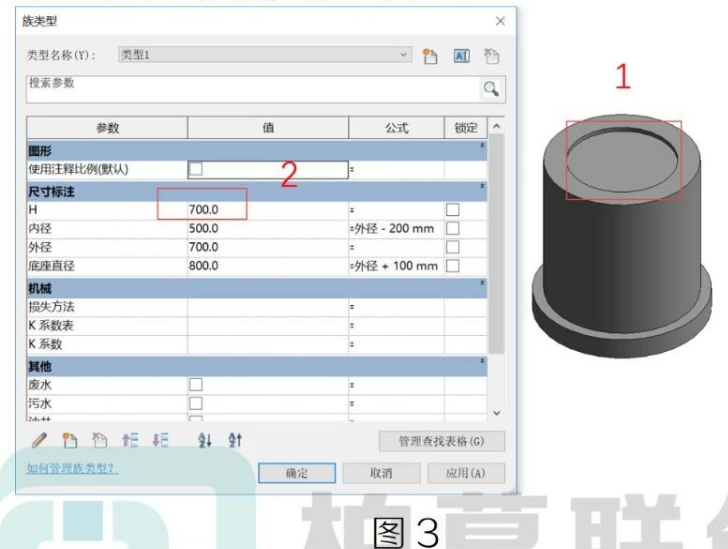
Task: Close the 族类型 dialog
Action: (x=500, y=21)
